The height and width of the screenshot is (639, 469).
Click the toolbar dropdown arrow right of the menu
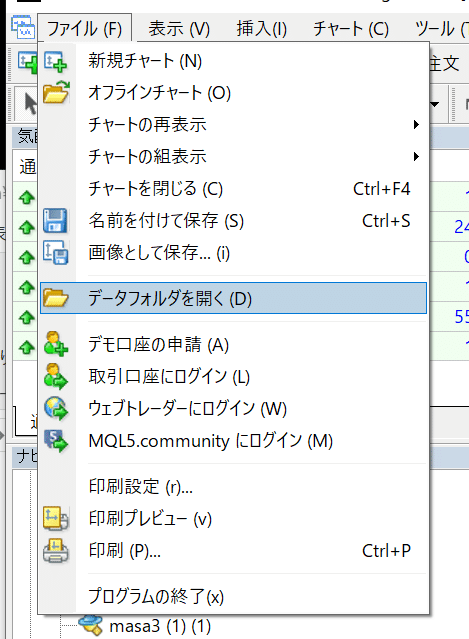[434, 104]
